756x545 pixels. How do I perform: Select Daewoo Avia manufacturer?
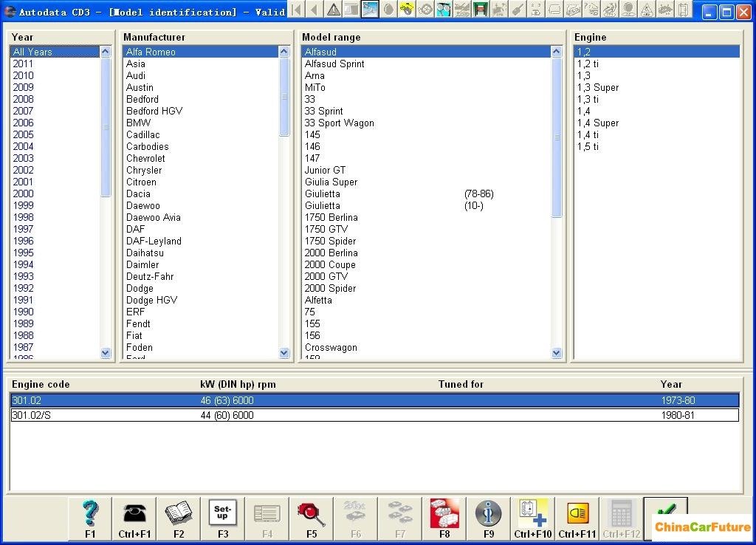click(x=200, y=217)
